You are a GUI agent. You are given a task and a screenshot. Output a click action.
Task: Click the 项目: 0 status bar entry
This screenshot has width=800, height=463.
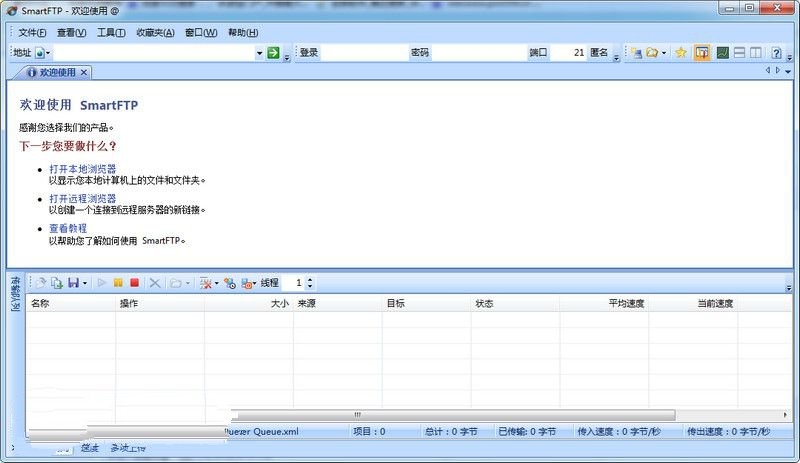click(x=369, y=432)
